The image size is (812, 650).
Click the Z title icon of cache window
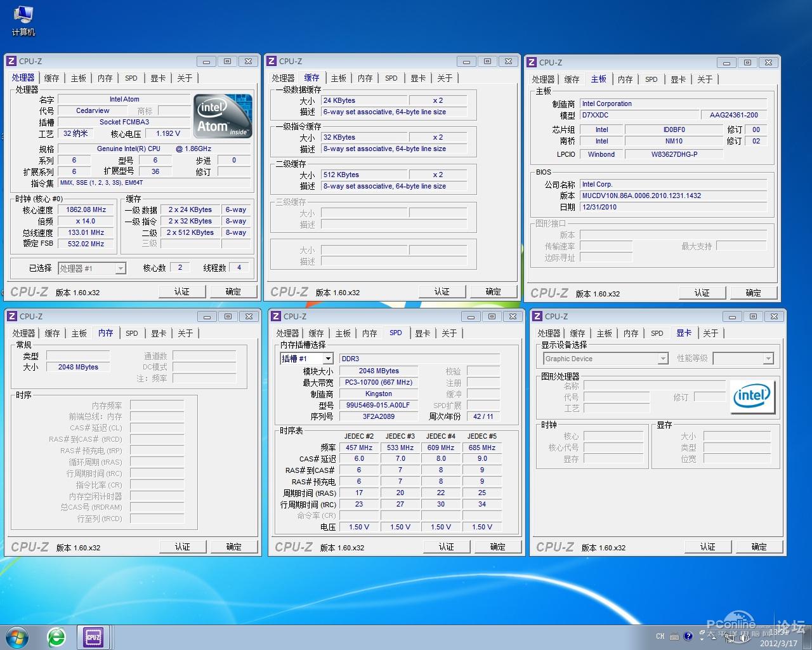pos(272,61)
